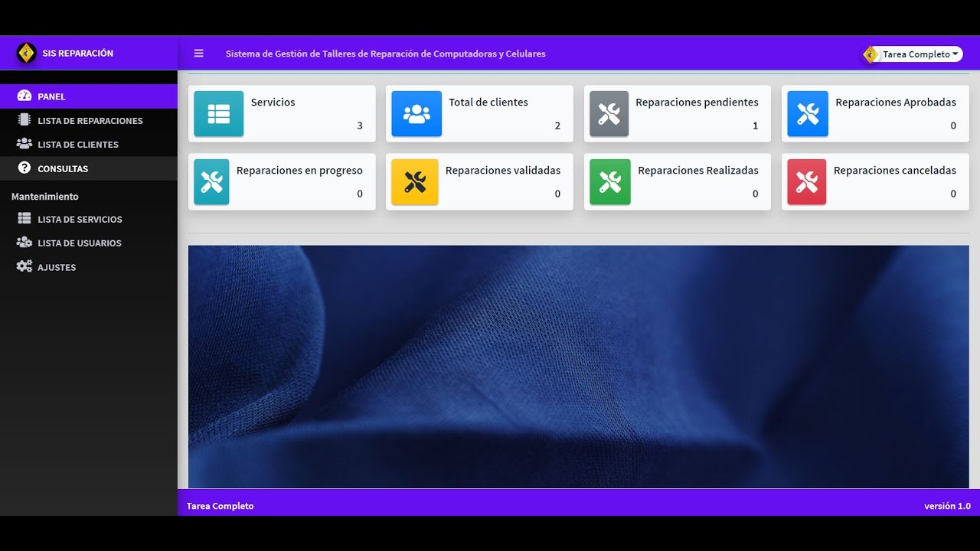Screen dimensions: 980x551
Task: Click the gray Reparaciones pendientes tools icon
Action: click(609, 114)
